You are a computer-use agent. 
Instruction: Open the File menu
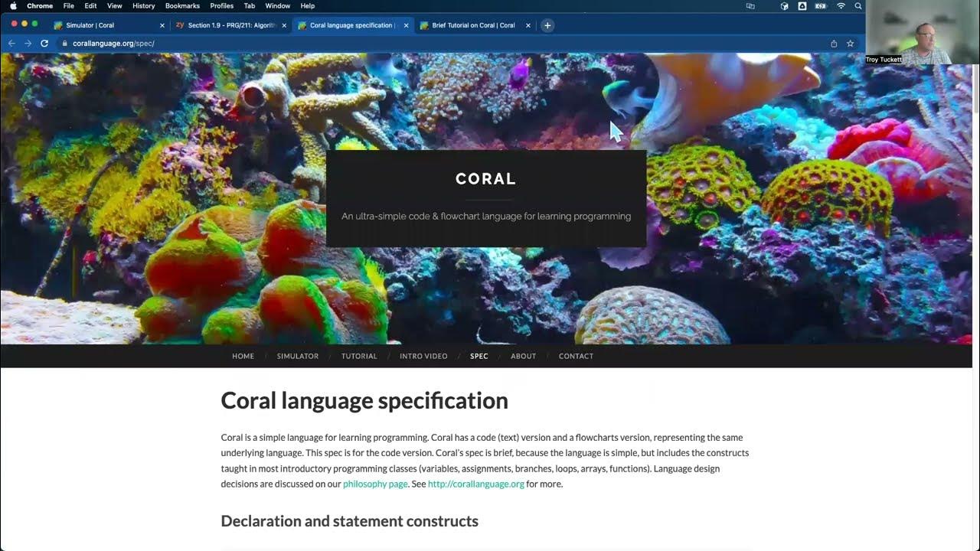69,5
